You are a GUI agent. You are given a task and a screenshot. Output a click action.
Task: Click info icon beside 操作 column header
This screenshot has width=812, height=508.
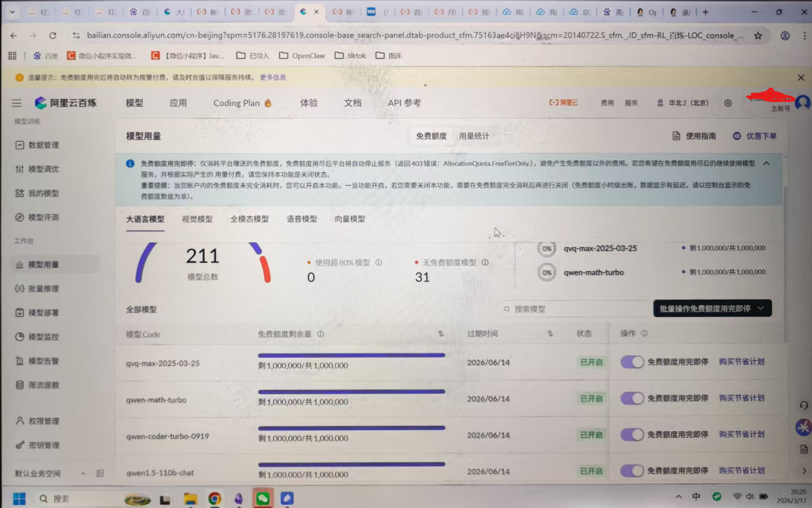click(x=644, y=333)
